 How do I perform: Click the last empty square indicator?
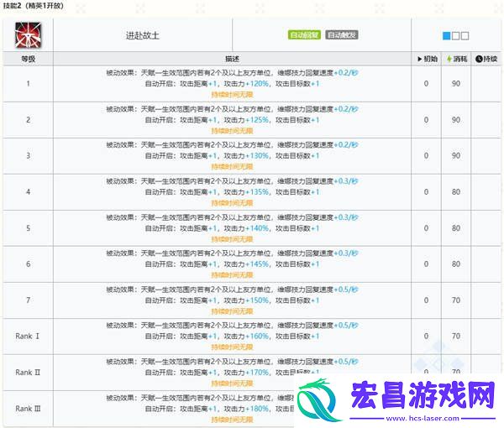pyautogui.click(x=465, y=35)
